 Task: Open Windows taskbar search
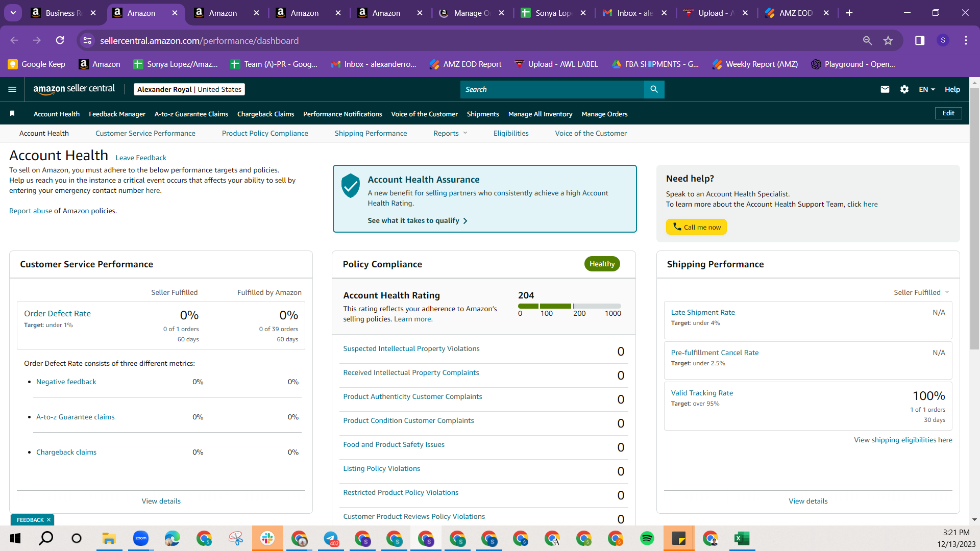46,538
